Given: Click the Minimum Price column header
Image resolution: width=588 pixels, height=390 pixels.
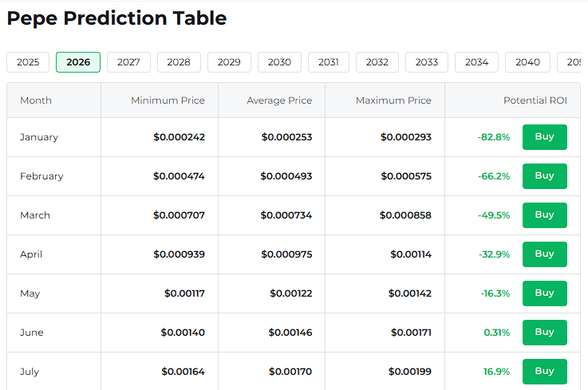Looking at the screenshot, I should pos(168,100).
